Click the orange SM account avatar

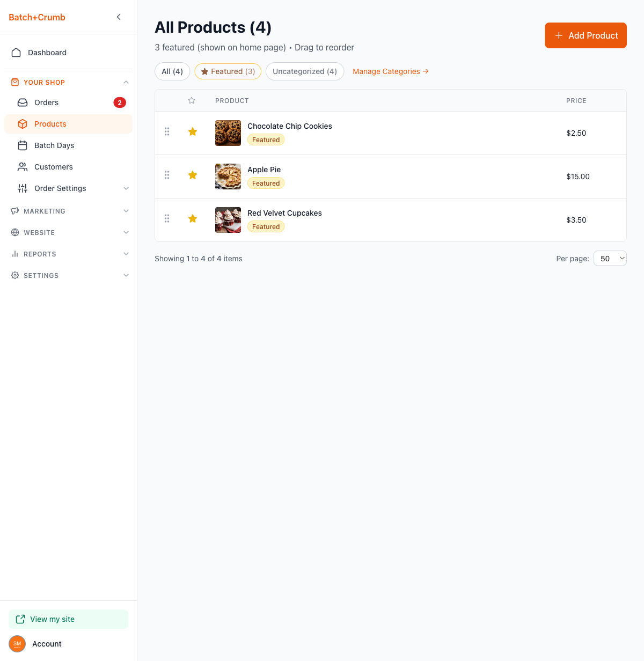tap(17, 643)
